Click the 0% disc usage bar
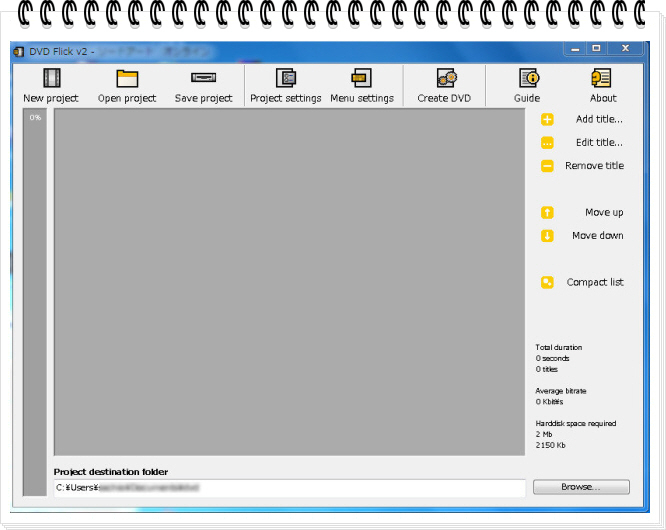 (35, 302)
